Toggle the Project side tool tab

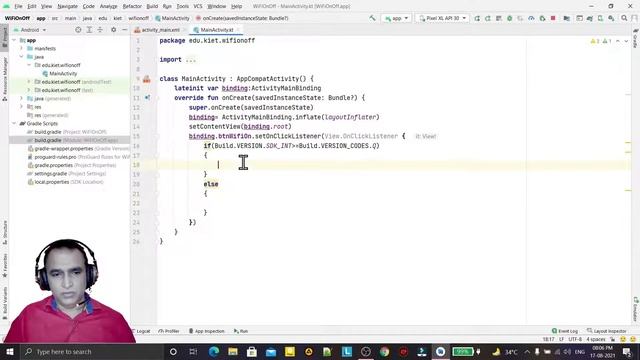tap(5, 38)
